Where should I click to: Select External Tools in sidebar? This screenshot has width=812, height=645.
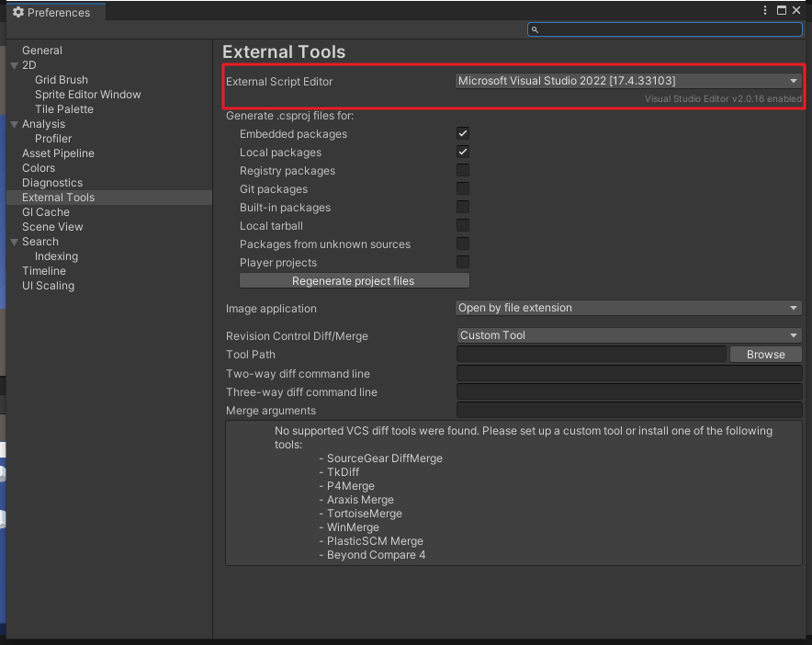109,198
